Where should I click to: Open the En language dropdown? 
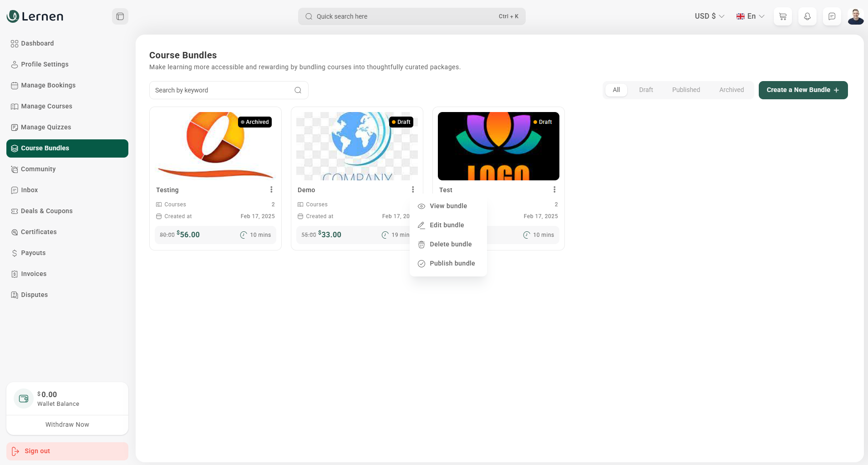[x=750, y=16]
